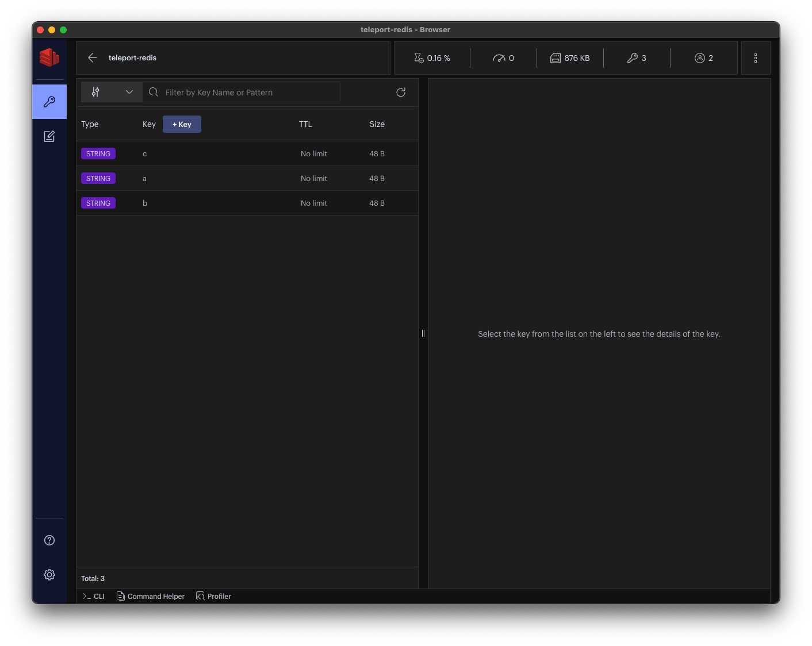
Task: Click the magnifier icon in the filter bar
Action: pyautogui.click(x=153, y=92)
